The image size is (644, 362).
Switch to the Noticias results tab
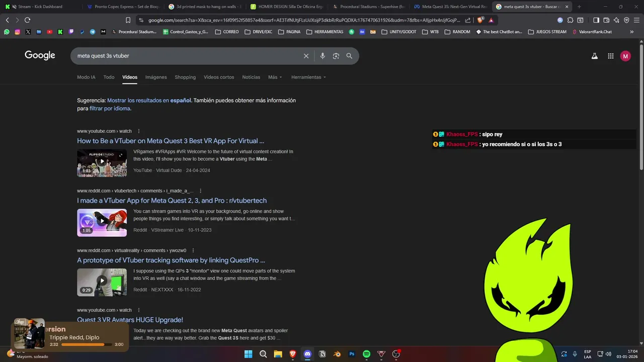point(251,77)
